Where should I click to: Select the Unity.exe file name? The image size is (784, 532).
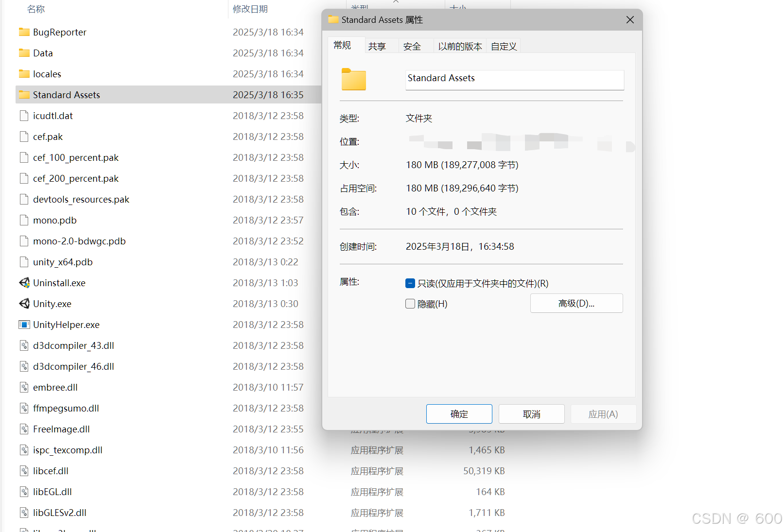(52, 304)
